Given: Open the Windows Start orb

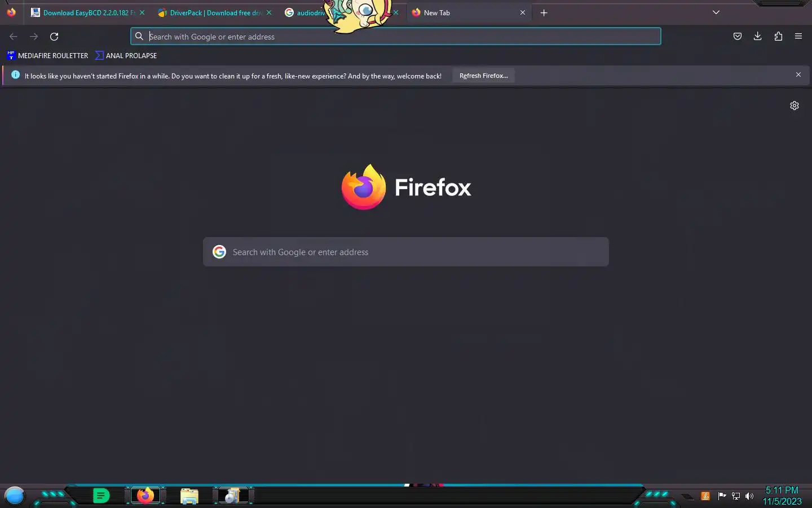Looking at the screenshot, I should click(x=15, y=496).
